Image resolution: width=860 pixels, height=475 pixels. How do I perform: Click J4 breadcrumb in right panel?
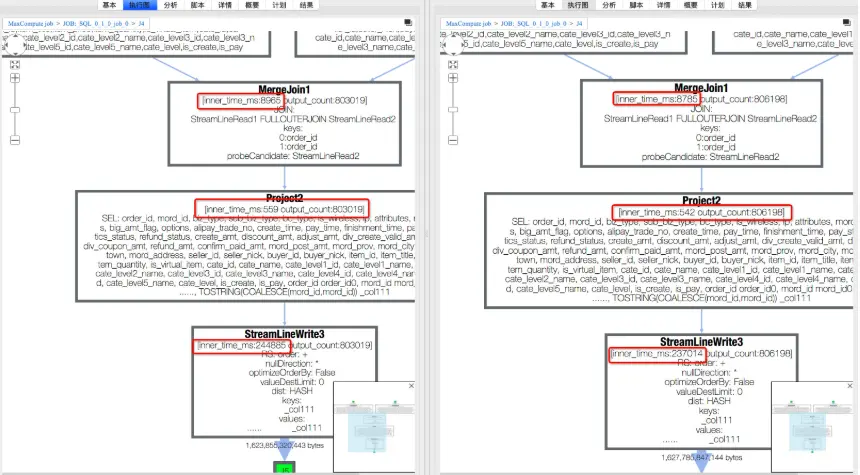click(x=579, y=24)
